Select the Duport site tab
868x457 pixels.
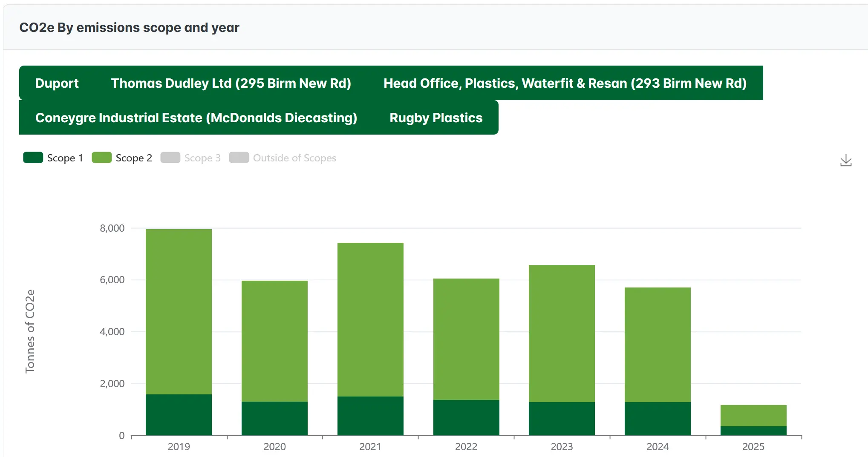pyautogui.click(x=57, y=83)
